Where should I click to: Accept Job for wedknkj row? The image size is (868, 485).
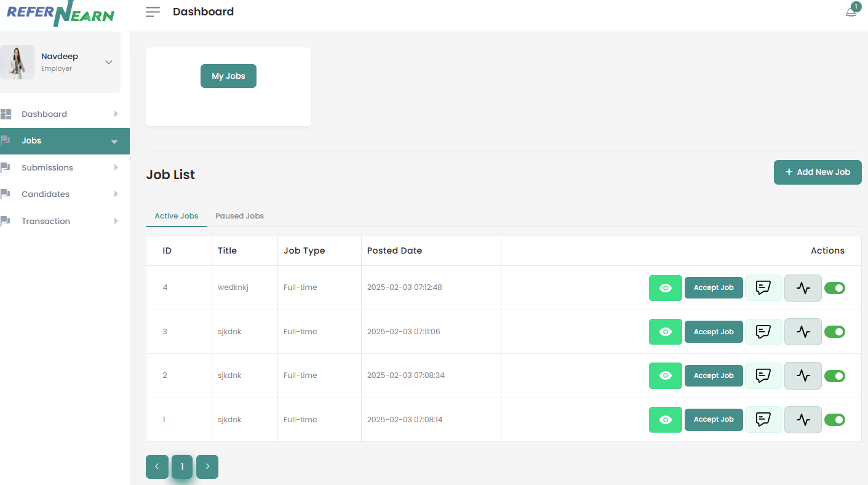(x=714, y=287)
